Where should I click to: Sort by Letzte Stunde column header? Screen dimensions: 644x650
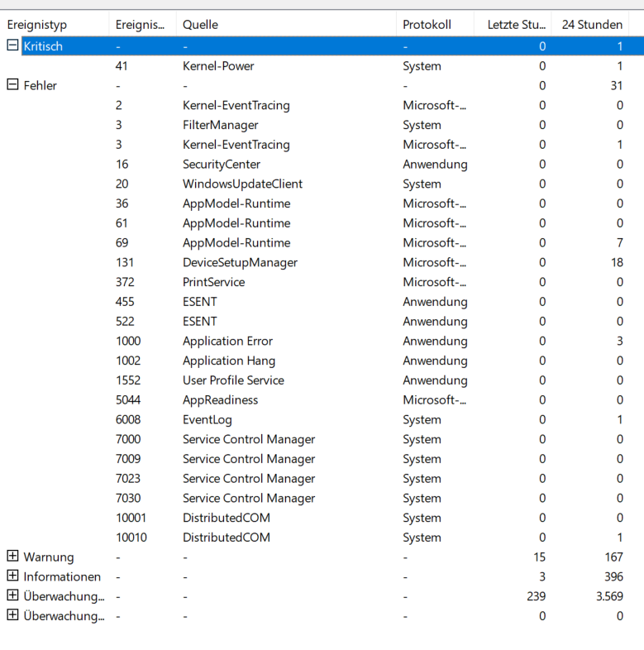coord(513,25)
